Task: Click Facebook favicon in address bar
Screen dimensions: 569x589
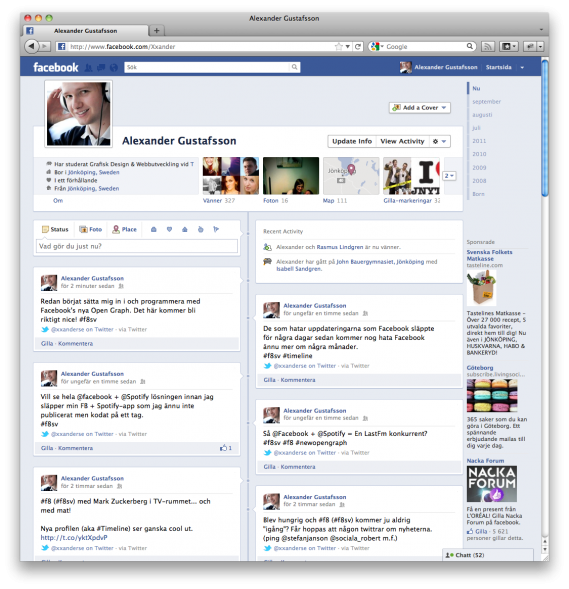Action: pyautogui.click(x=62, y=46)
